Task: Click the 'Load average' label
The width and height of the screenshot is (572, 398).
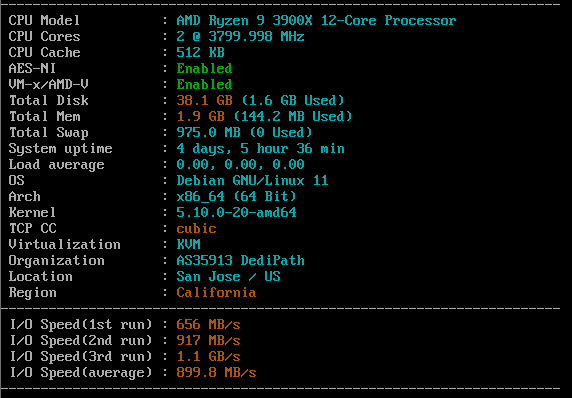Action: [56, 165]
